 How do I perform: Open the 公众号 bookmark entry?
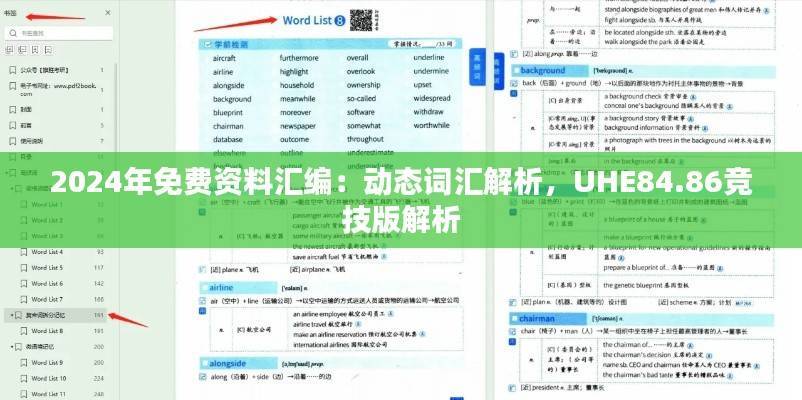pyautogui.click(x=46, y=71)
